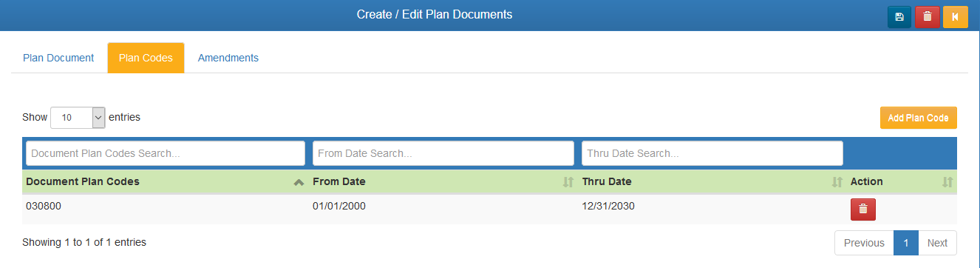Click the blue save disk icon
980x268 pixels.
(899, 16)
